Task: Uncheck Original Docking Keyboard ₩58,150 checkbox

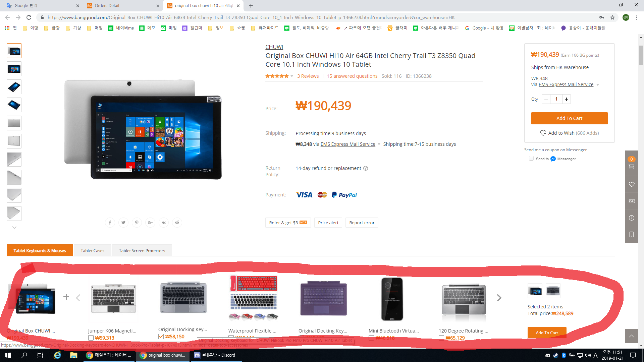Action: (x=161, y=337)
